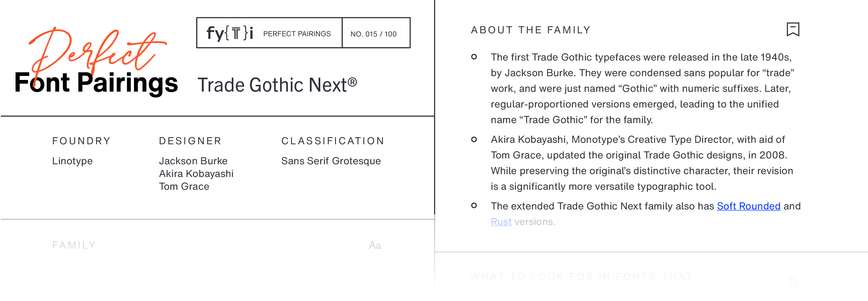
Task: Click the bookmark icon beside About the Family
Action: pyautogui.click(x=792, y=29)
